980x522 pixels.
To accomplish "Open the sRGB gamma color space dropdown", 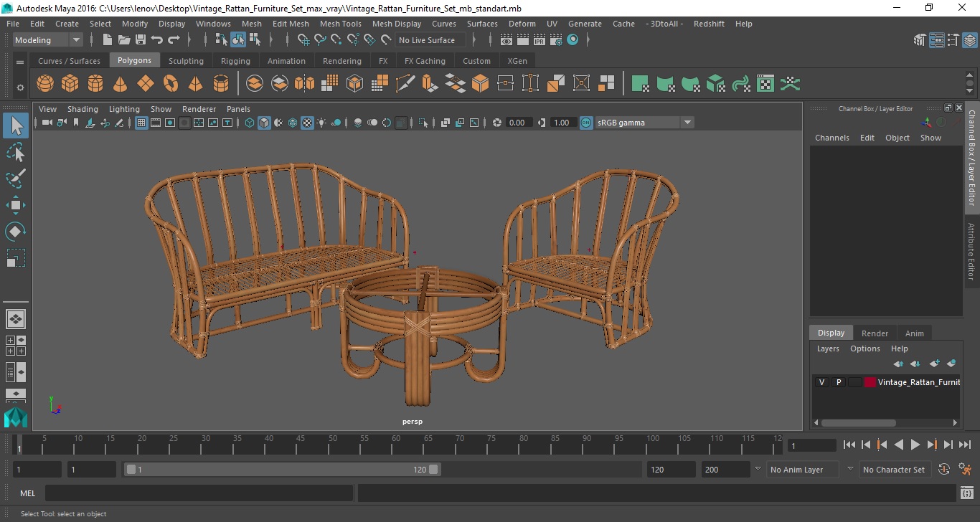I will [644, 123].
